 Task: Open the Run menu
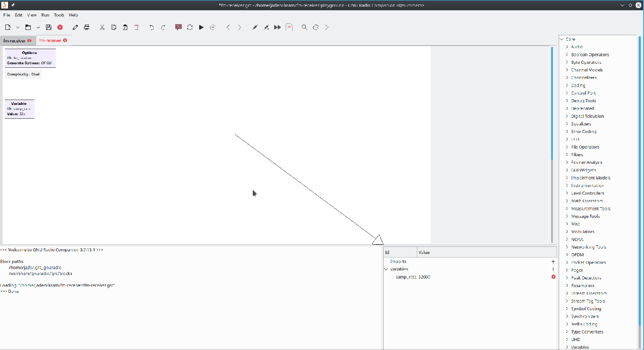pos(45,15)
